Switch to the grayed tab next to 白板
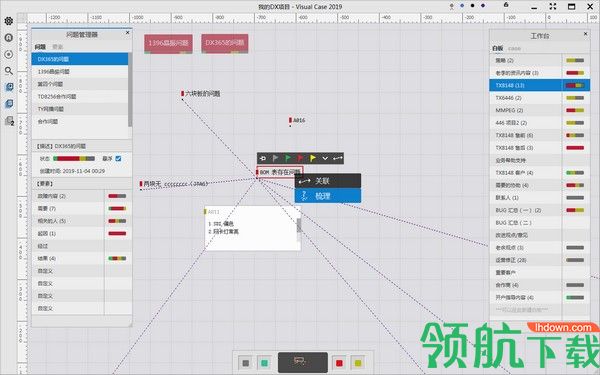 [514, 49]
